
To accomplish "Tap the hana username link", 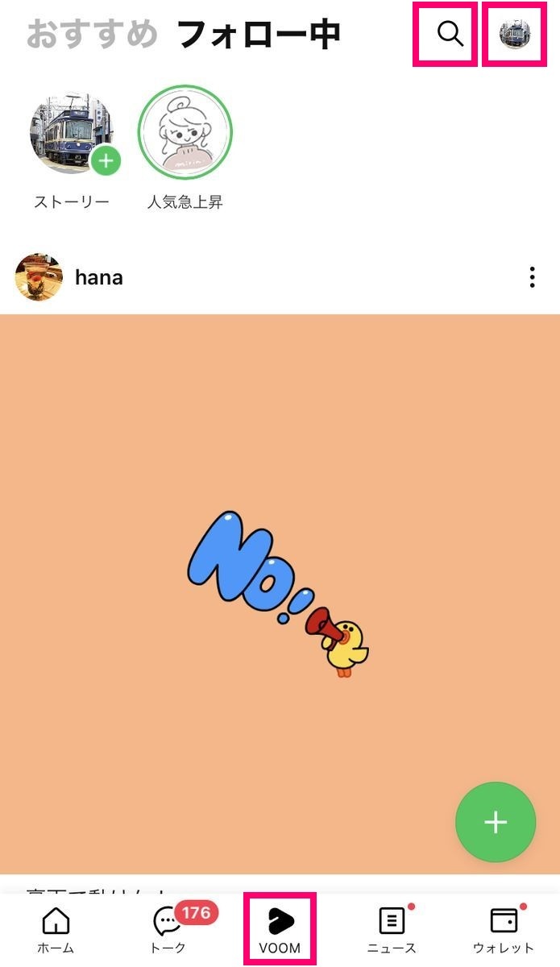I will tap(99, 278).
